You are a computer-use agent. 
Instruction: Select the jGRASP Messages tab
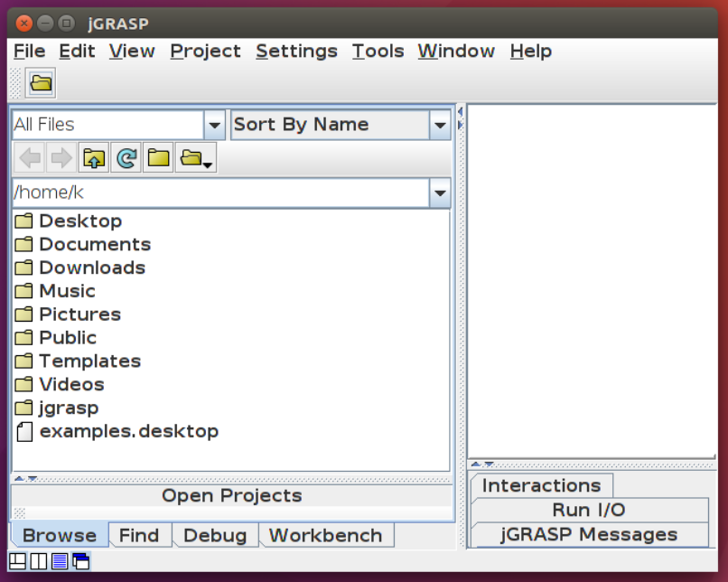(x=589, y=534)
